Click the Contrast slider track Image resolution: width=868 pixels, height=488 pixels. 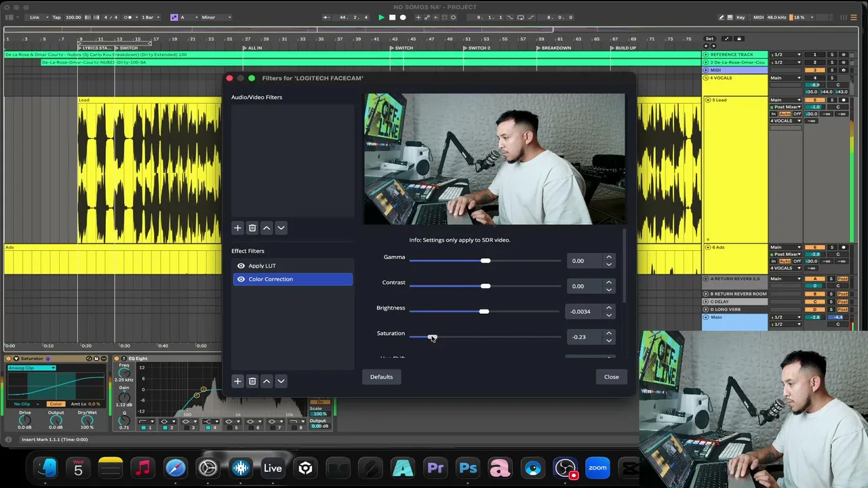coord(485,286)
